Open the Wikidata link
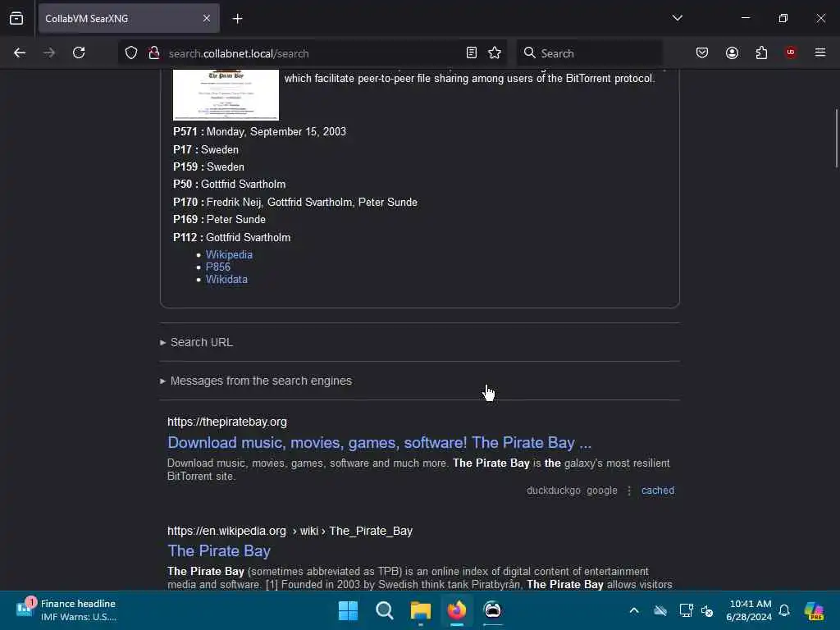 pos(226,279)
